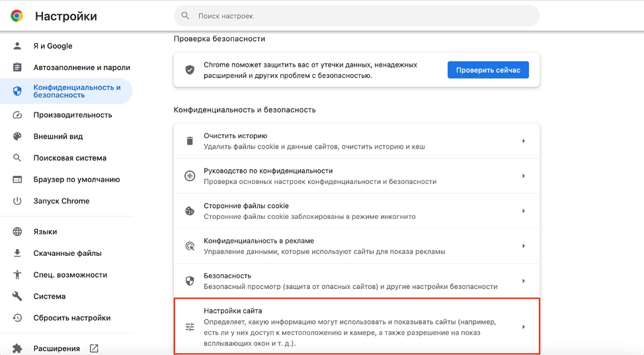Image resolution: width=644 pixels, height=355 pixels.
Task: Click the puzzle piece icon for Расширения
Action: pyautogui.click(x=18, y=348)
